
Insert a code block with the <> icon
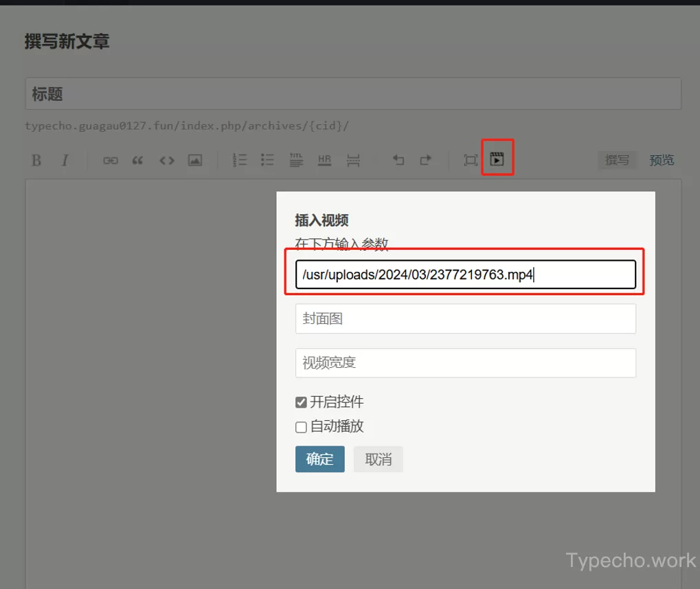[x=166, y=160]
